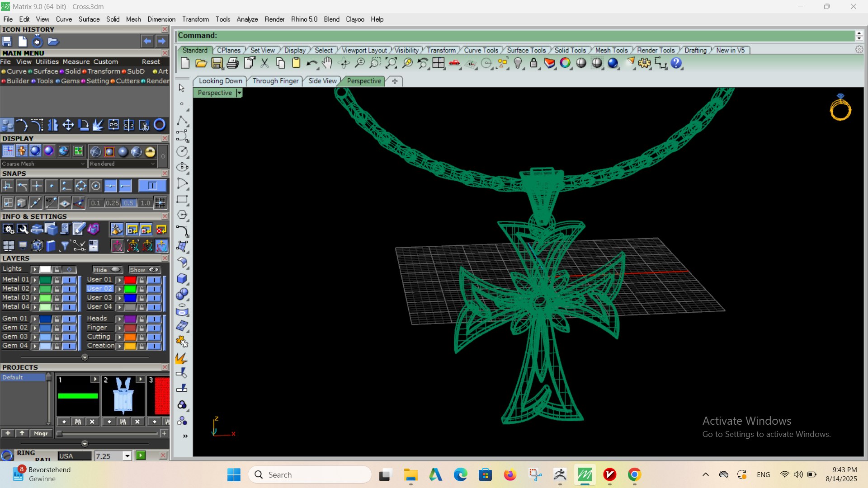Open the Curve menu
The width and height of the screenshot is (868, 488).
point(64,19)
